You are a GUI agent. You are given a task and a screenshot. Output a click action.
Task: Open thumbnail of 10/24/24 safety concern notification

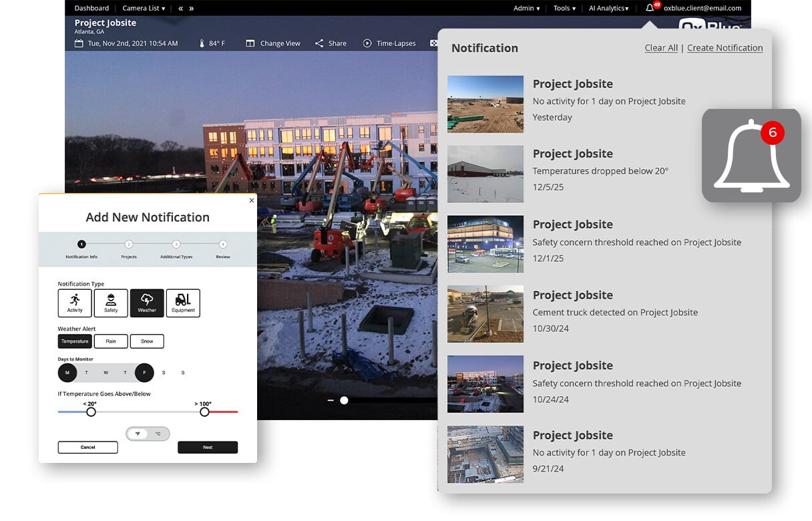(x=485, y=384)
